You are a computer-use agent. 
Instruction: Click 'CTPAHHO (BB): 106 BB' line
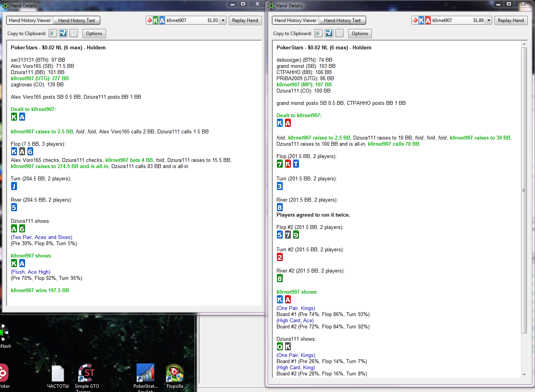coord(304,72)
